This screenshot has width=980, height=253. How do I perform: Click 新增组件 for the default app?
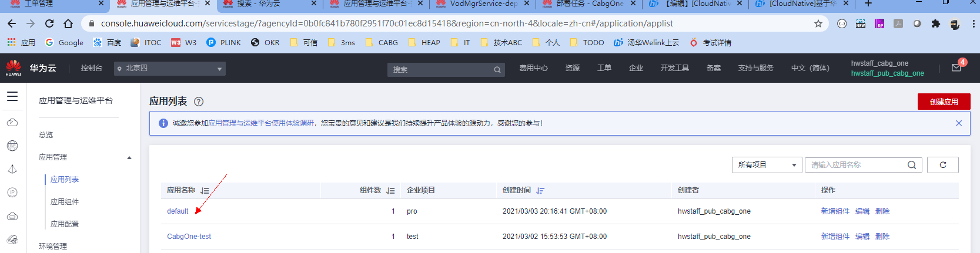point(835,211)
